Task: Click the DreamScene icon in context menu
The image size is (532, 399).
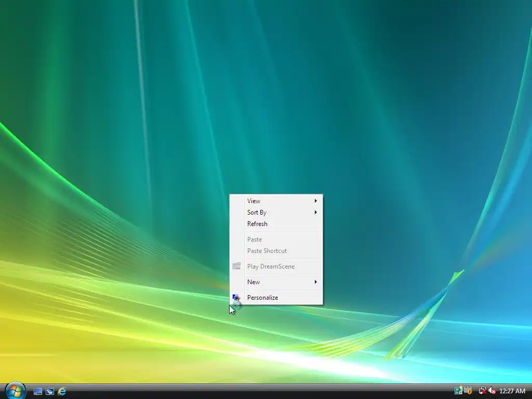Action: point(236,266)
